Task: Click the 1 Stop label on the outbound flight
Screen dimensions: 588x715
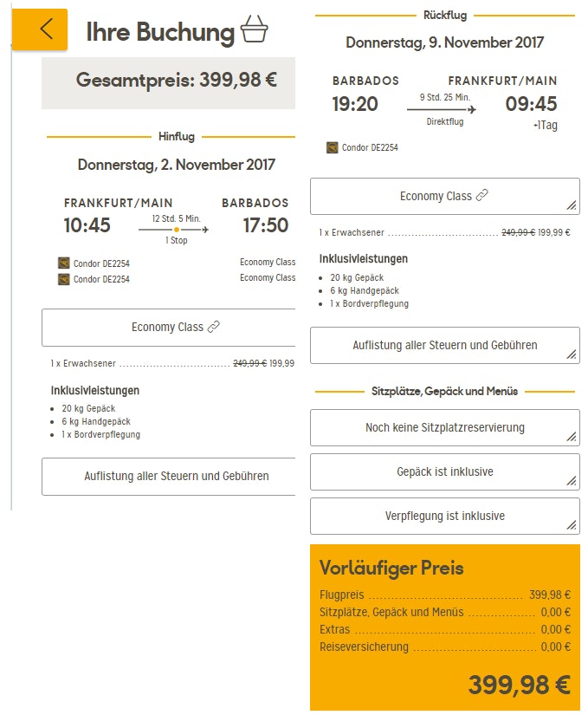Action: (x=177, y=241)
